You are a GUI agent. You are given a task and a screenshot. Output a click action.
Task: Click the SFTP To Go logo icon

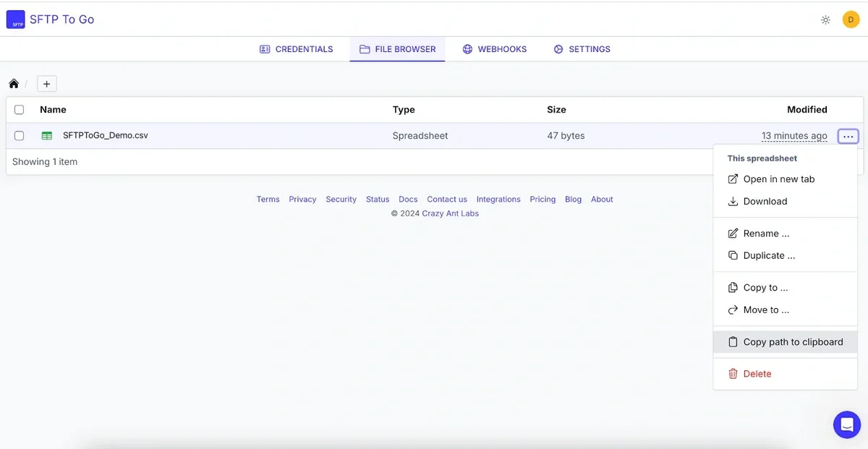pyautogui.click(x=15, y=20)
